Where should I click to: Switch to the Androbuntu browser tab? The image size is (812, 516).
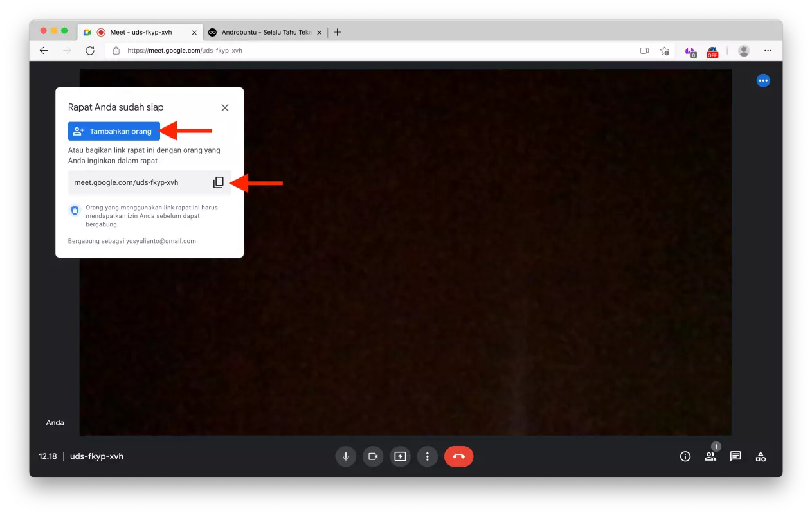264,31
